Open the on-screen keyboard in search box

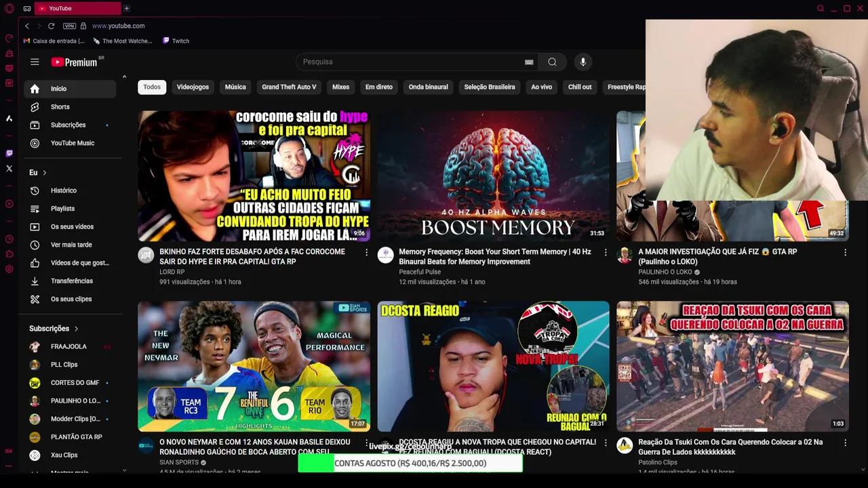click(x=529, y=62)
